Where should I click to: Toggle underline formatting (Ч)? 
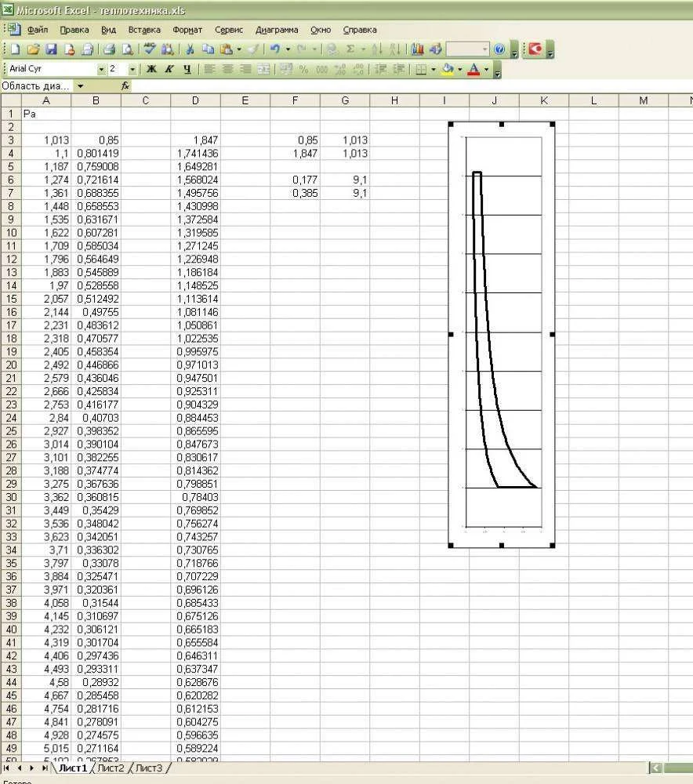click(x=187, y=69)
